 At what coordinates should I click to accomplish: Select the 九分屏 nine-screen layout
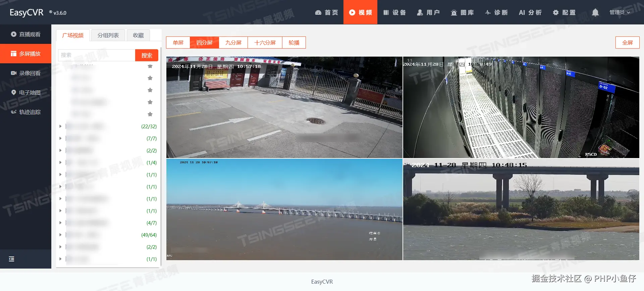coord(233,43)
